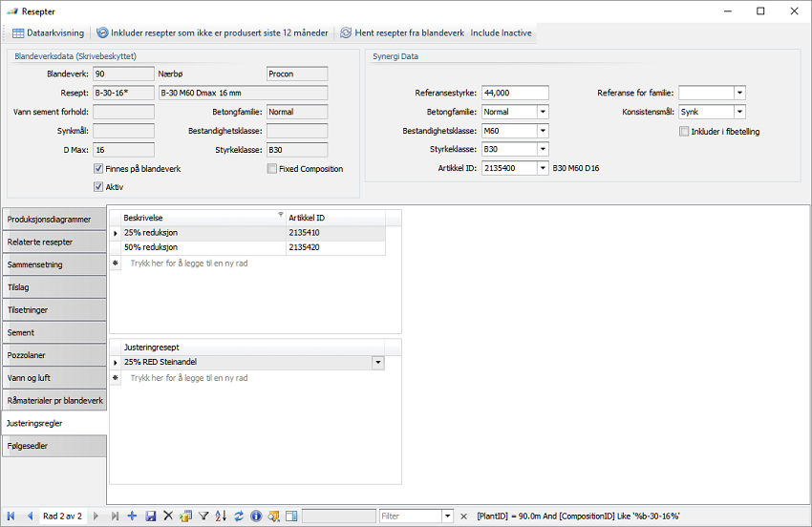Click the delete record X icon
Image resolution: width=812 pixels, height=527 pixels.
point(168,516)
